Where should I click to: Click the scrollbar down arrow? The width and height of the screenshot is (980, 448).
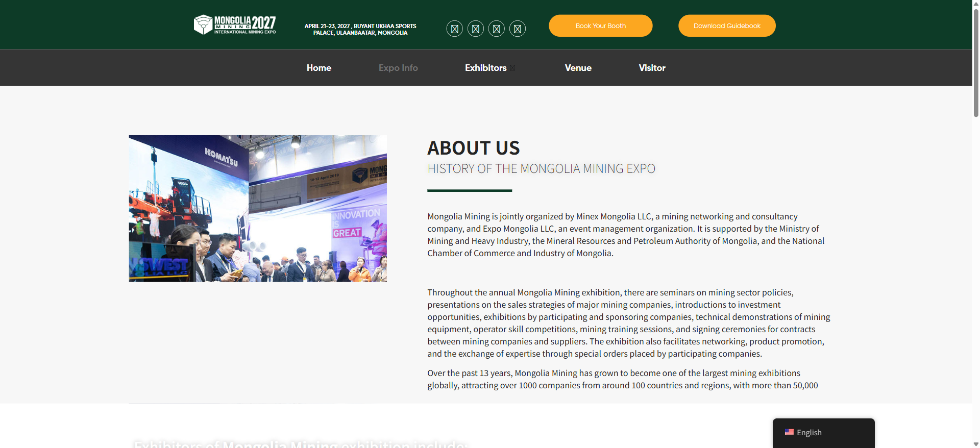pyautogui.click(x=976, y=444)
